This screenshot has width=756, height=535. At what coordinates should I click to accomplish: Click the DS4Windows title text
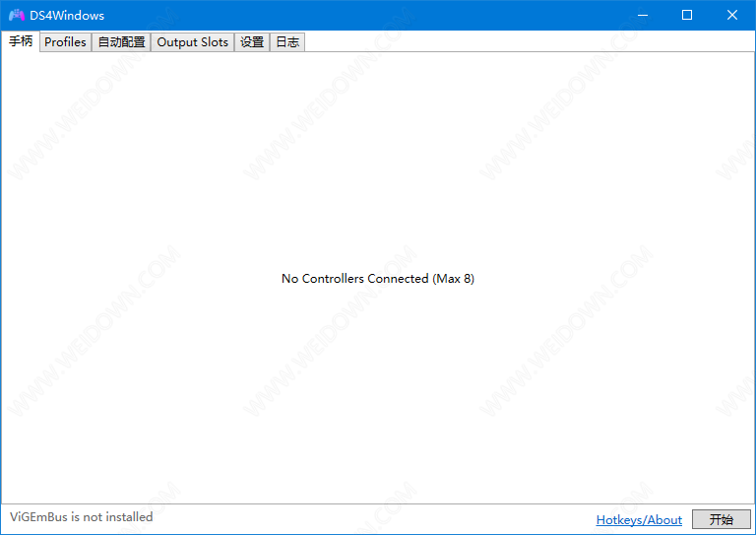coord(67,16)
